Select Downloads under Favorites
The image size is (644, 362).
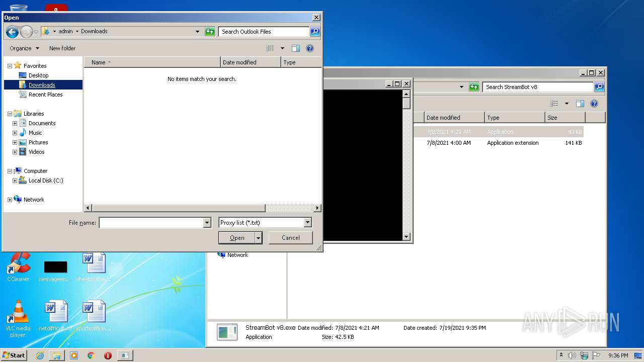coord(42,85)
